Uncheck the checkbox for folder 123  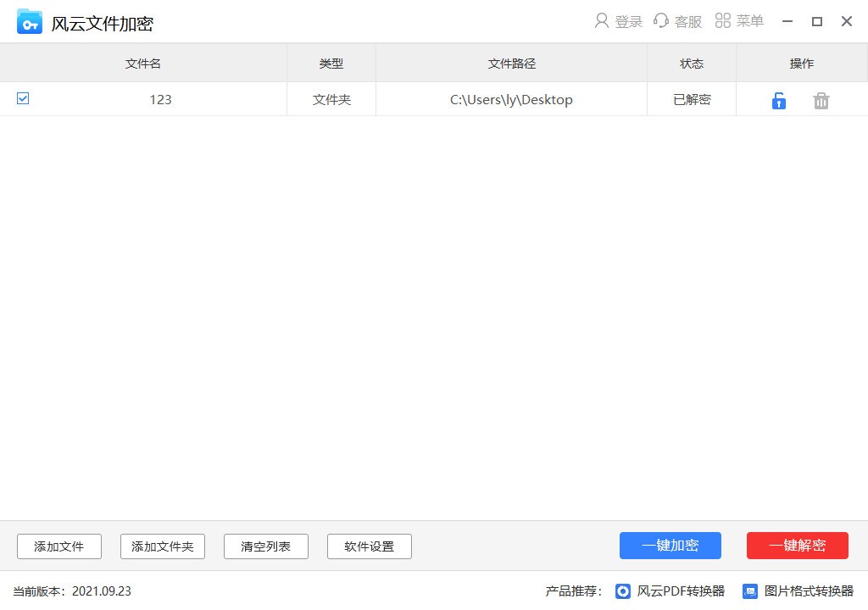pos(23,98)
